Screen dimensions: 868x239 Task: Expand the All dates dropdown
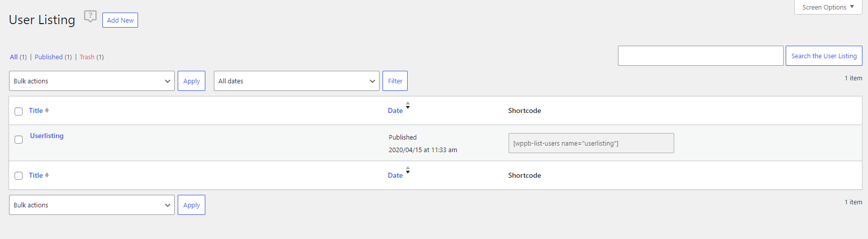pyautogui.click(x=297, y=81)
